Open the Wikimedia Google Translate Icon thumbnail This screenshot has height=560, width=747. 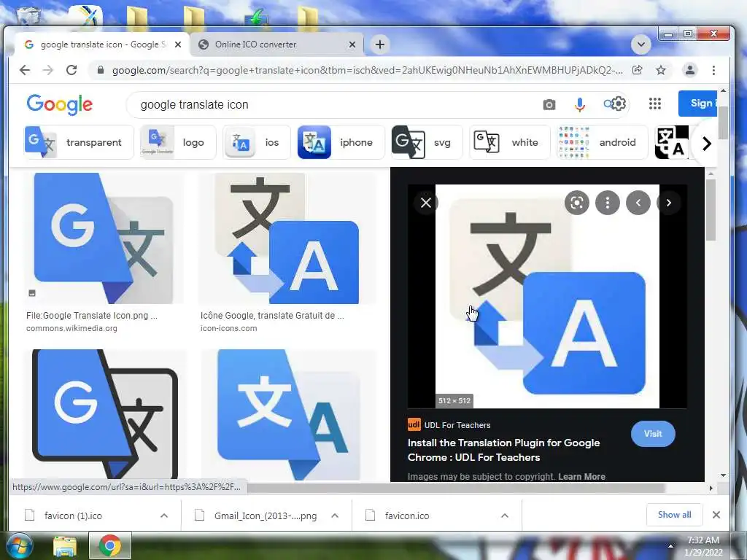(104, 238)
